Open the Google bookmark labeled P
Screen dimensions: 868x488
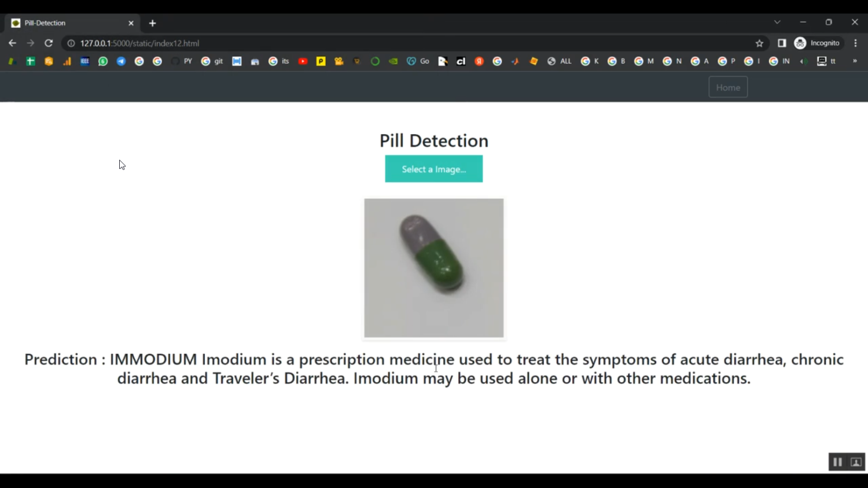[726, 61]
